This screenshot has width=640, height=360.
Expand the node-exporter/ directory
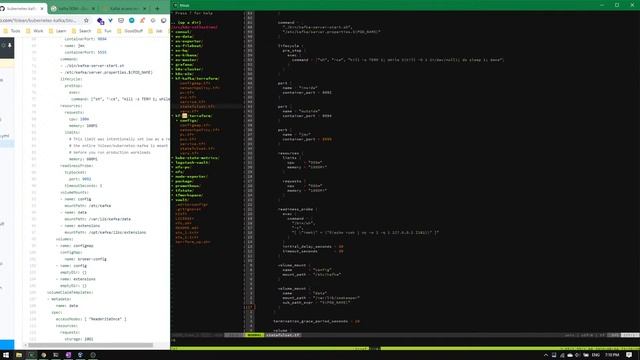click(190, 176)
